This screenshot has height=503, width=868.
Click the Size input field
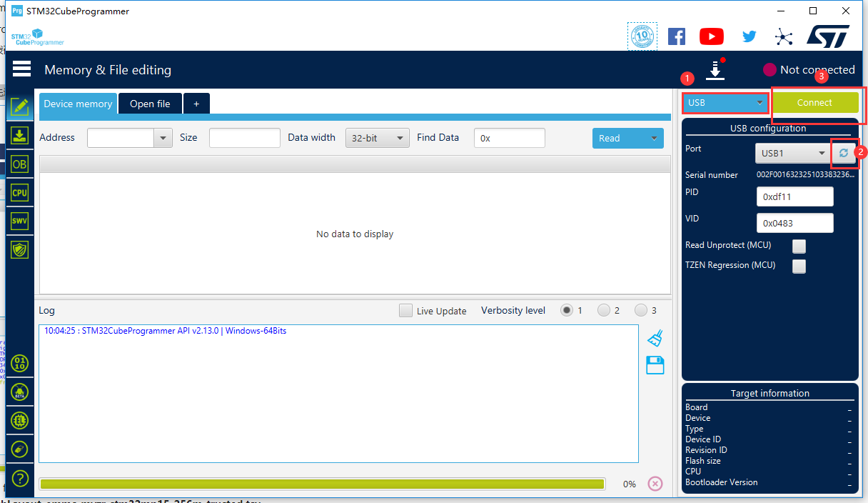[x=245, y=138]
